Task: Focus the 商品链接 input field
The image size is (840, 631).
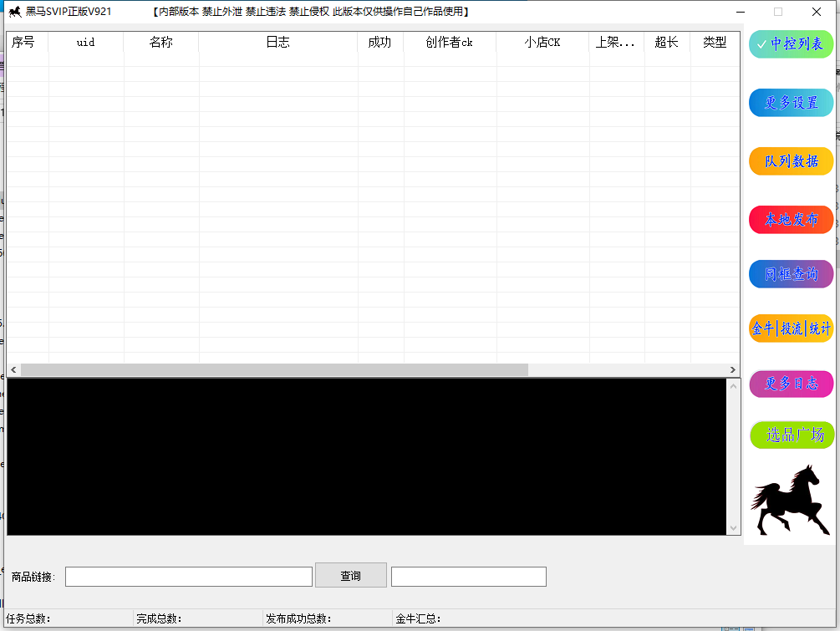Action: coord(189,577)
